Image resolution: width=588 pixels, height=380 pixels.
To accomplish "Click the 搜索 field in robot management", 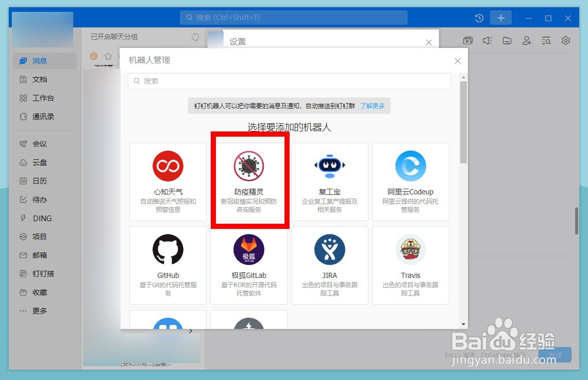I will click(x=289, y=81).
